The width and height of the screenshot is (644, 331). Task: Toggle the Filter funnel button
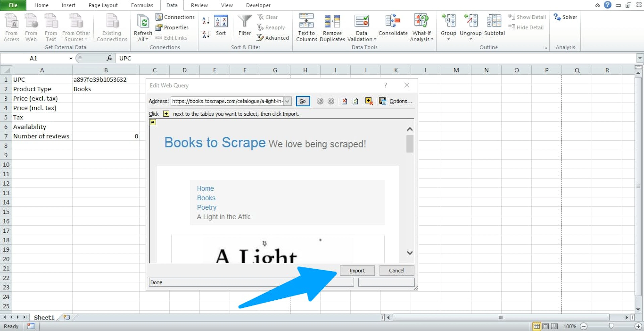tap(245, 25)
